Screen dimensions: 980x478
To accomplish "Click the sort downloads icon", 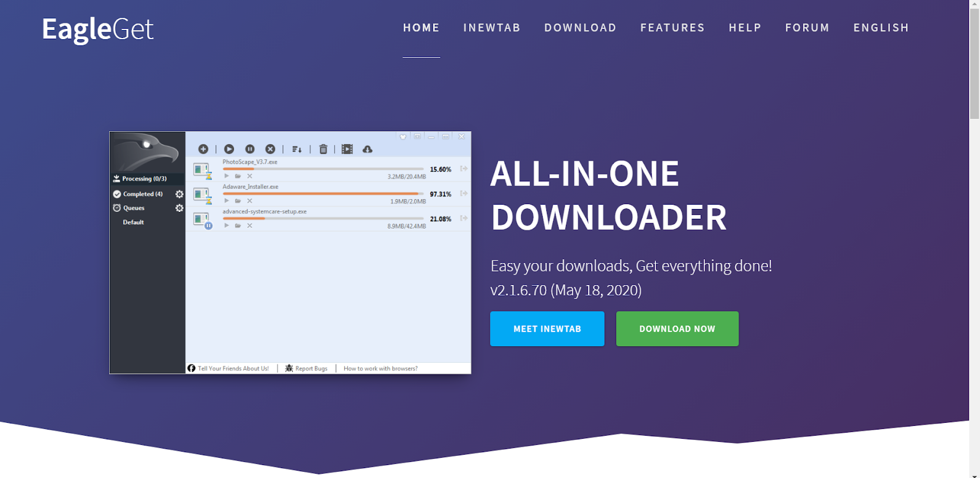I will click(x=297, y=149).
